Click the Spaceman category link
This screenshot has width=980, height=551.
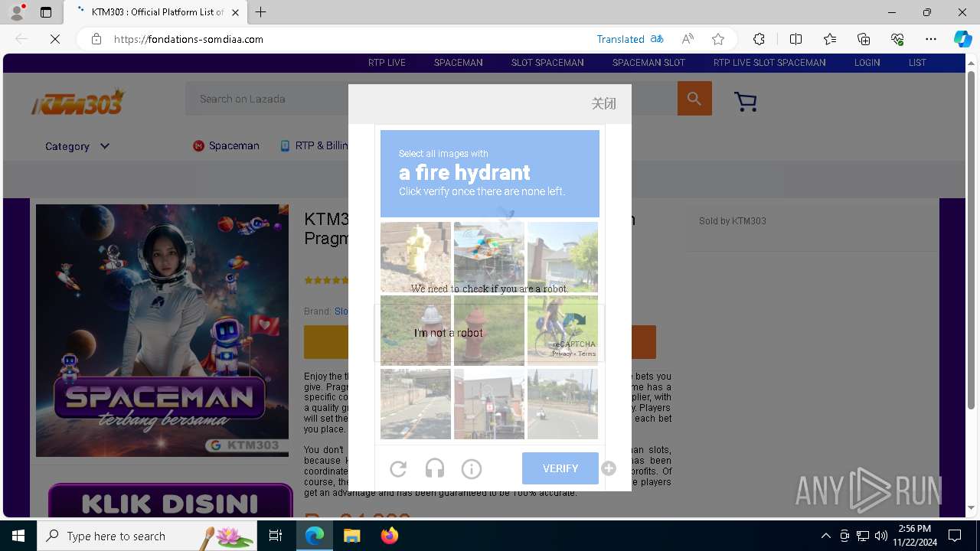(x=226, y=145)
